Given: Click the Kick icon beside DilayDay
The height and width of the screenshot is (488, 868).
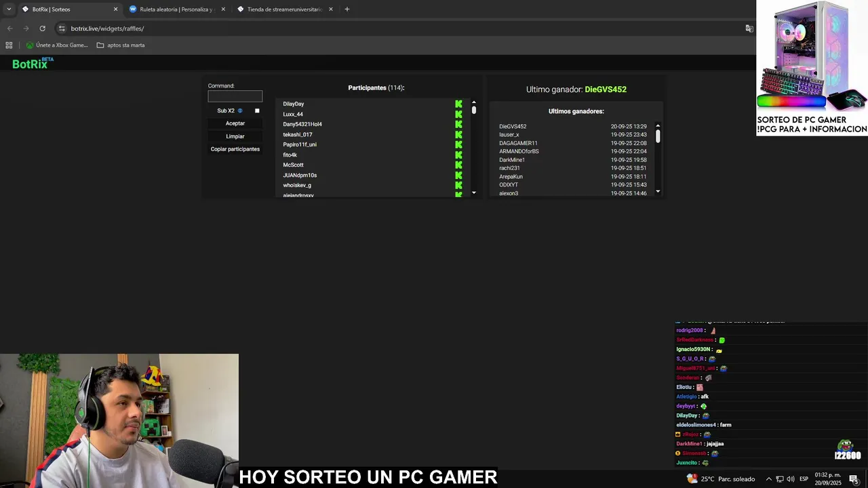Looking at the screenshot, I should tap(458, 104).
